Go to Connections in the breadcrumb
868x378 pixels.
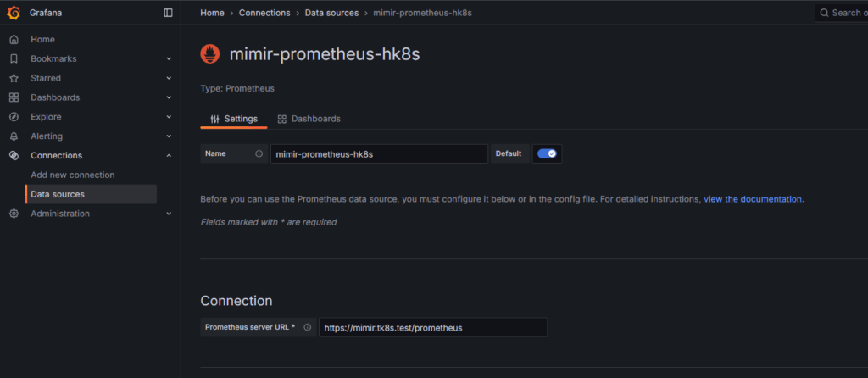click(264, 13)
